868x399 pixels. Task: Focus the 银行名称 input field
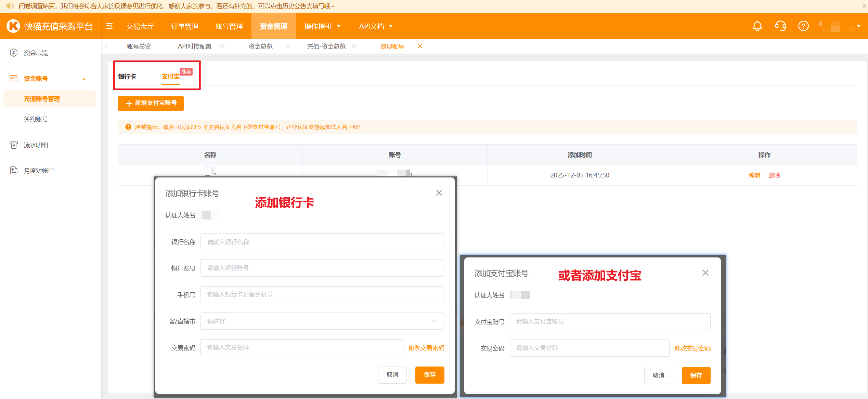[x=322, y=242]
